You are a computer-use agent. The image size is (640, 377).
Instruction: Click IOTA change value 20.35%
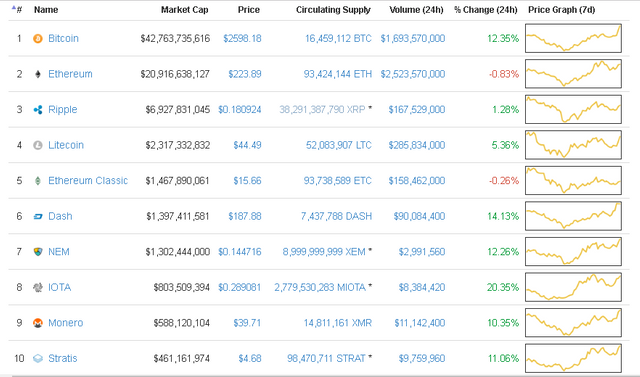tap(503, 287)
